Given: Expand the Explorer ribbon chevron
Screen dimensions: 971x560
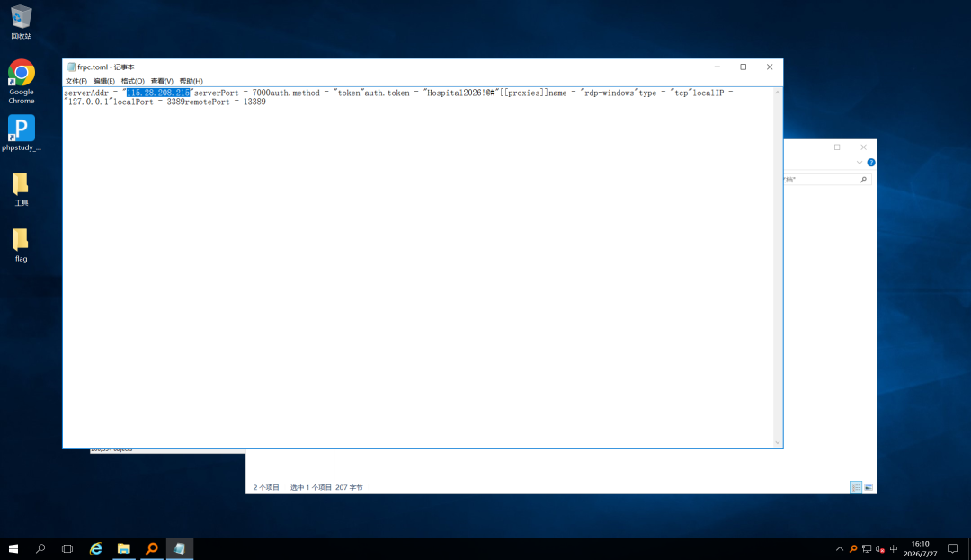Looking at the screenshot, I should click(860, 163).
